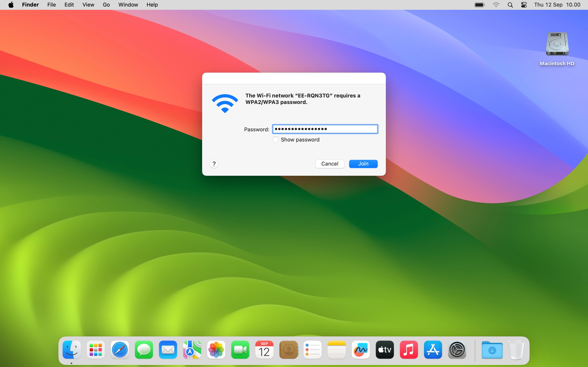The height and width of the screenshot is (367, 588).
Task: Open Control Center from the menu bar
Action: [524, 5]
